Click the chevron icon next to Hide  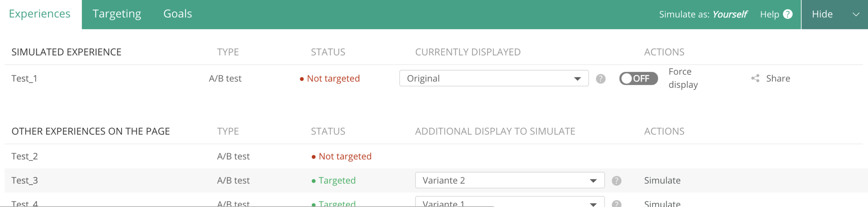[856, 15]
